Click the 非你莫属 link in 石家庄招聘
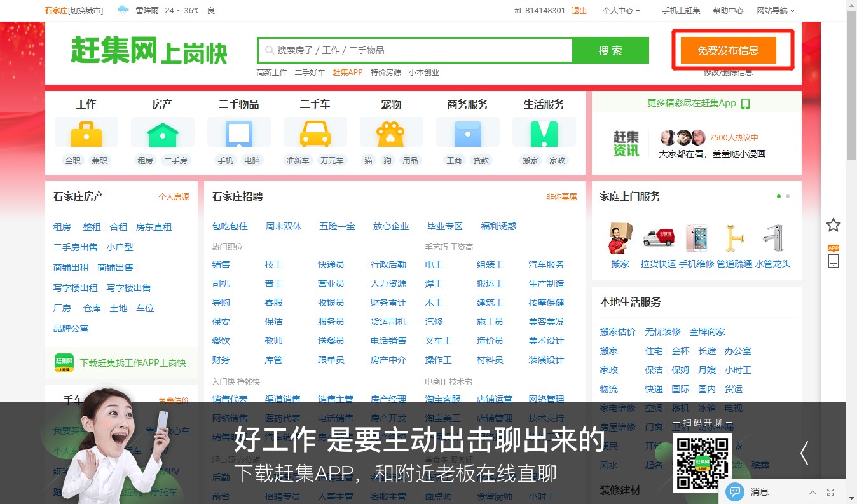The image size is (857, 504). click(x=561, y=196)
